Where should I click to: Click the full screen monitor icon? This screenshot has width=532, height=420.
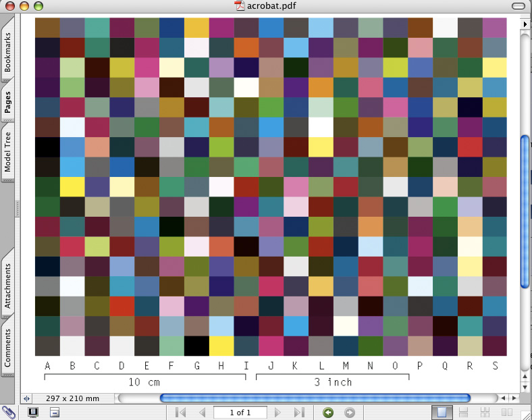pyautogui.click(x=33, y=412)
